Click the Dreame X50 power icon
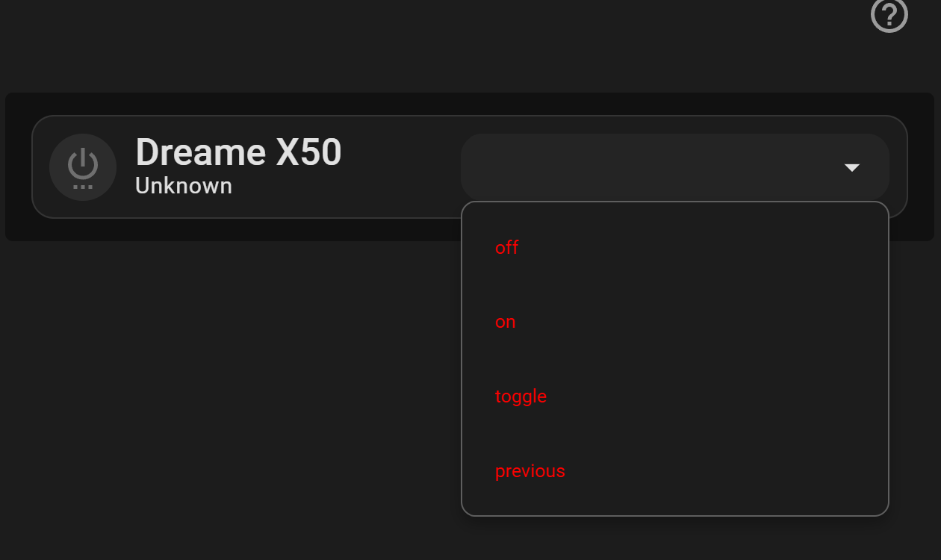This screenshot has width=941, height=560. pos(83,167)
